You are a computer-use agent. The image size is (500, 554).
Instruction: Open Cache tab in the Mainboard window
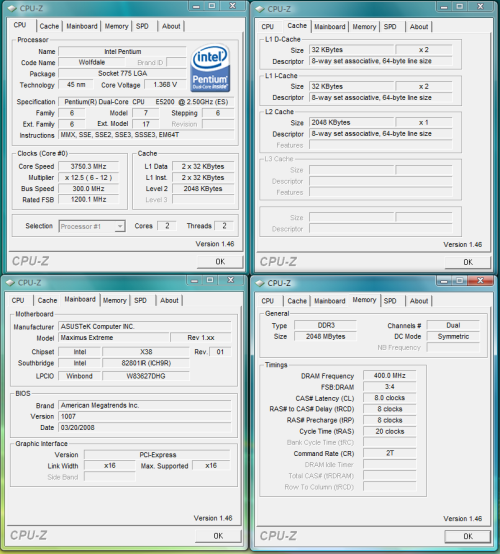click(47, 300)
